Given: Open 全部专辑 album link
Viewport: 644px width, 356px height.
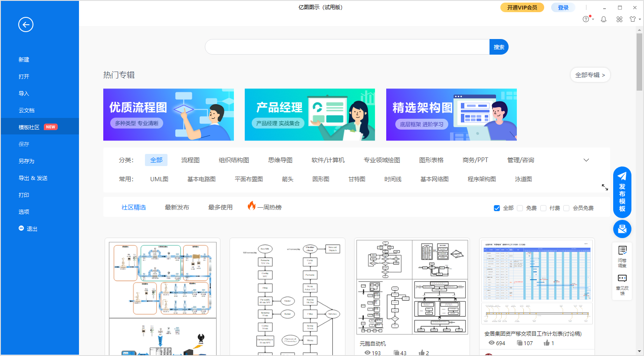Looking at the screenshot, I should pos(590,75).
